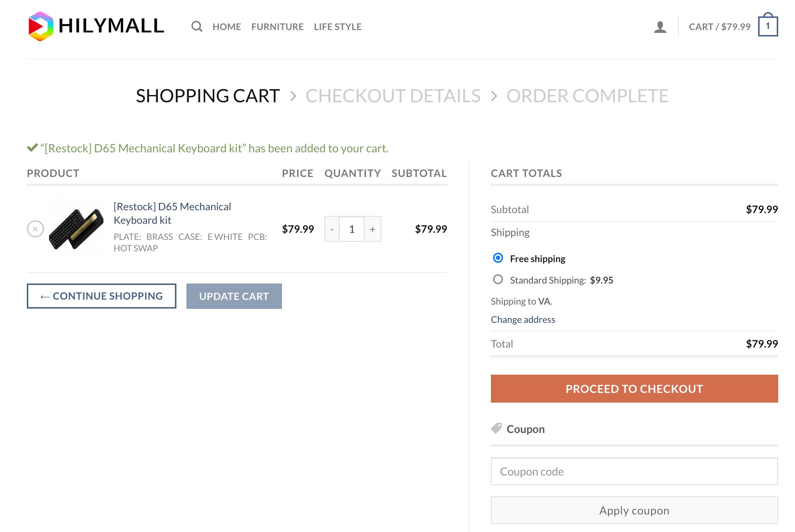Click the keyboard product thumbnail
Image resolution: width=795 pixels, height=532 pixels.
[76, 228]
